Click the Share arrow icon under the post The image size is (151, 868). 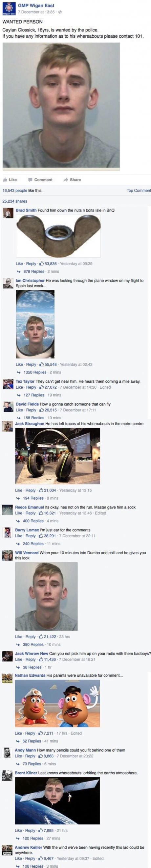tap(66, 180)
